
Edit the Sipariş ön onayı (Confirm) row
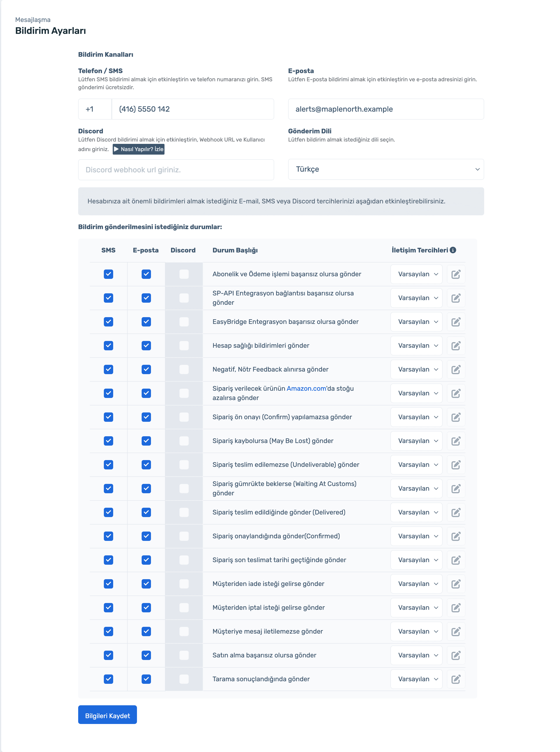point(456,417)
